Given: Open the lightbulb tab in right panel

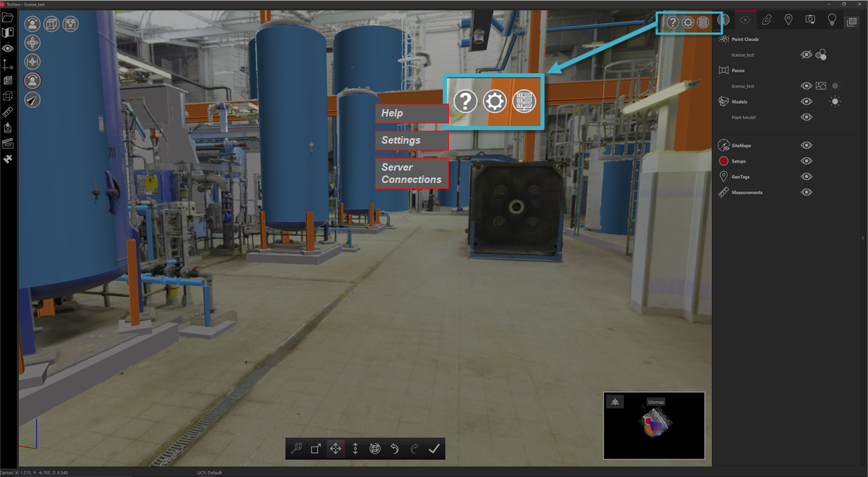Looking at the screenshot, I should (x=832, y=20).
